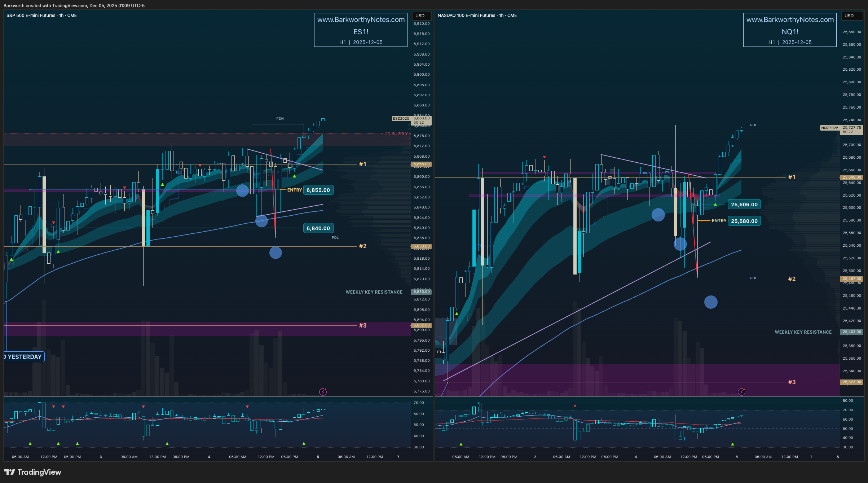This screenshot has width=868, height=483.
Task: Click the TradingView logo at bottom left
Action: pyautogui.click(x=33, y=472)
